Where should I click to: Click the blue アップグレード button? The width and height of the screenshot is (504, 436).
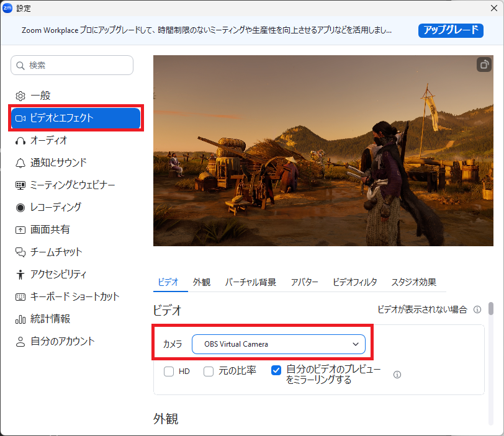coord(450,30)
